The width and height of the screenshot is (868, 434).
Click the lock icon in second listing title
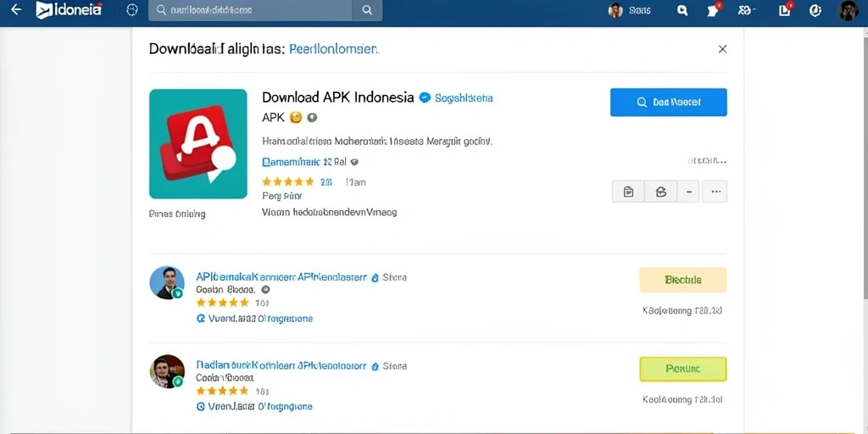tap(375, 366)
